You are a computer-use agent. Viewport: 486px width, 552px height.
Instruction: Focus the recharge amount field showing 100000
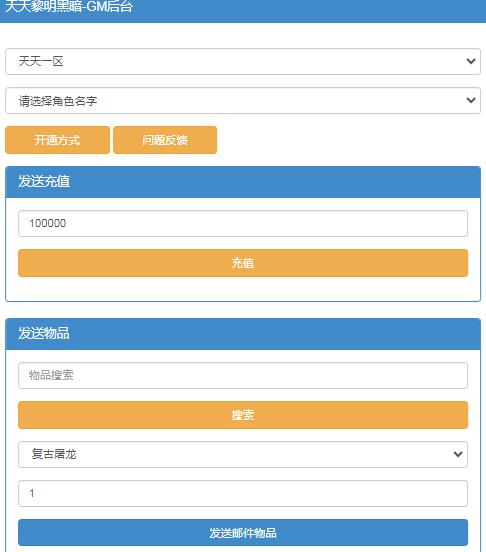click(243, 224)
